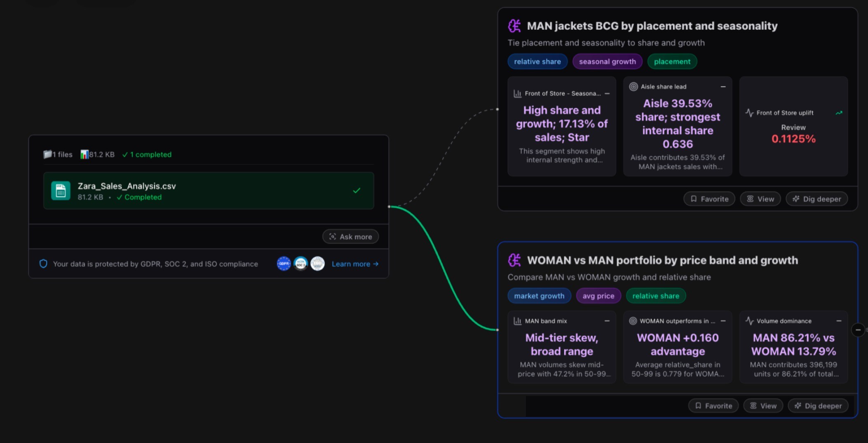Click the "MAN jackets BCG by placement and seasonality" title
Image resolution: width=868 pixels, height=443 pixels.
coord(652,26)
